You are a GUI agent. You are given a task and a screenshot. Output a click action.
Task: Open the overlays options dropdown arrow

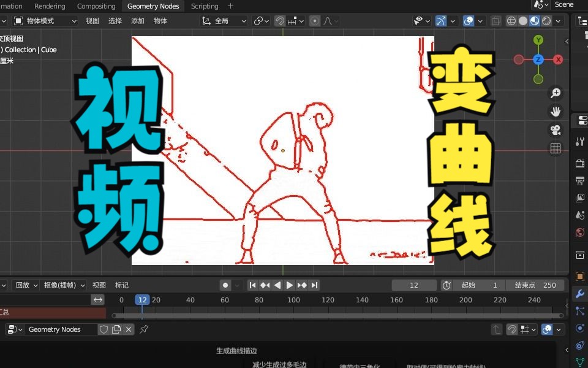[x=480, y=21]
